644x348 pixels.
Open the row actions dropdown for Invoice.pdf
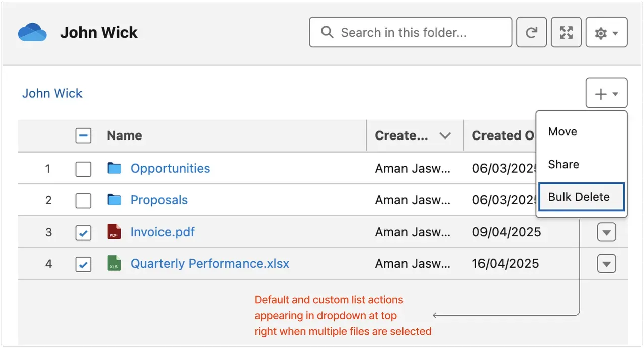coord(606,232)
